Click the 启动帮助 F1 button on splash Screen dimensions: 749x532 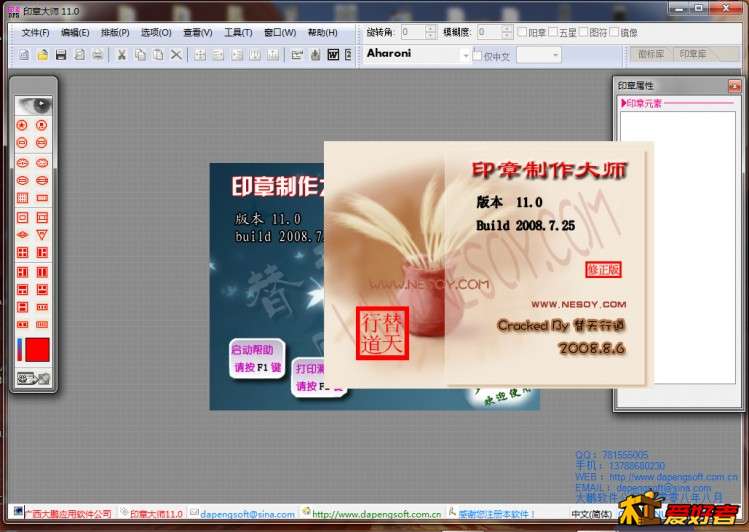(x=257, y=359)
